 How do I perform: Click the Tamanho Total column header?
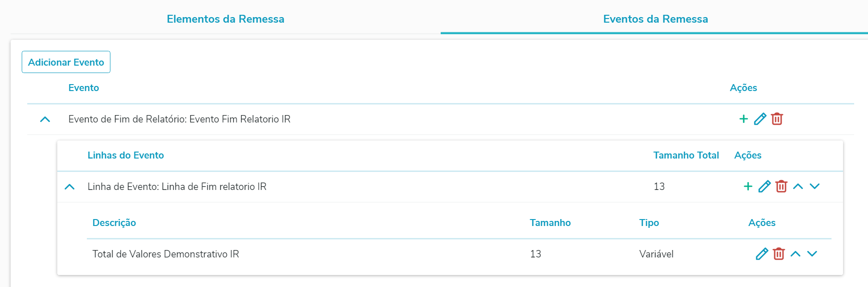(x=686, y=155)
